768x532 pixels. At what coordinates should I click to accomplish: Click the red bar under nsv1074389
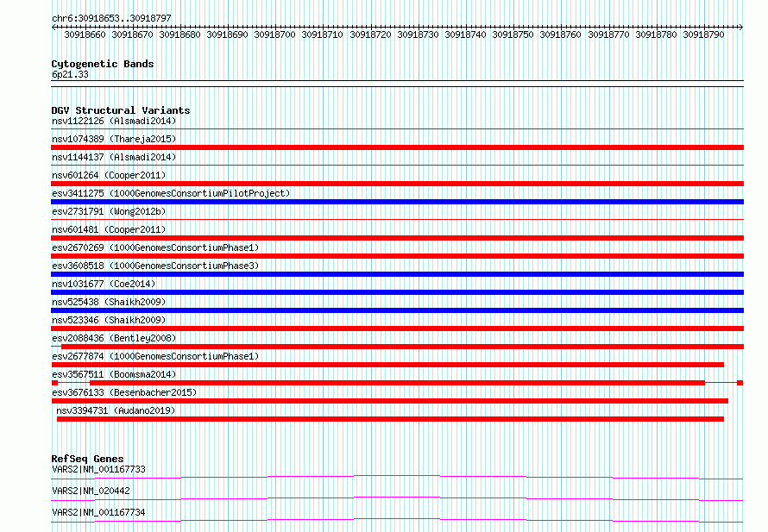pyautogui.click(x=397, y=147)
